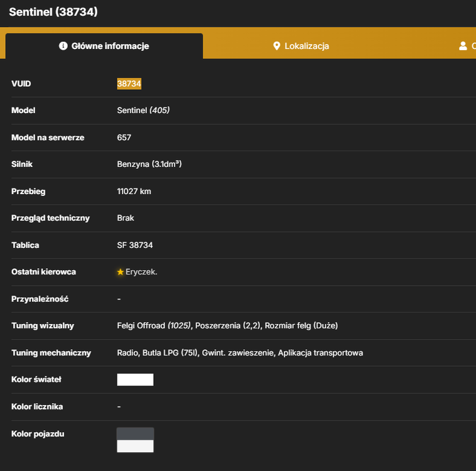Click the Model na serwerze label
This screenshot has height=471, width=476.
(48, 138)
